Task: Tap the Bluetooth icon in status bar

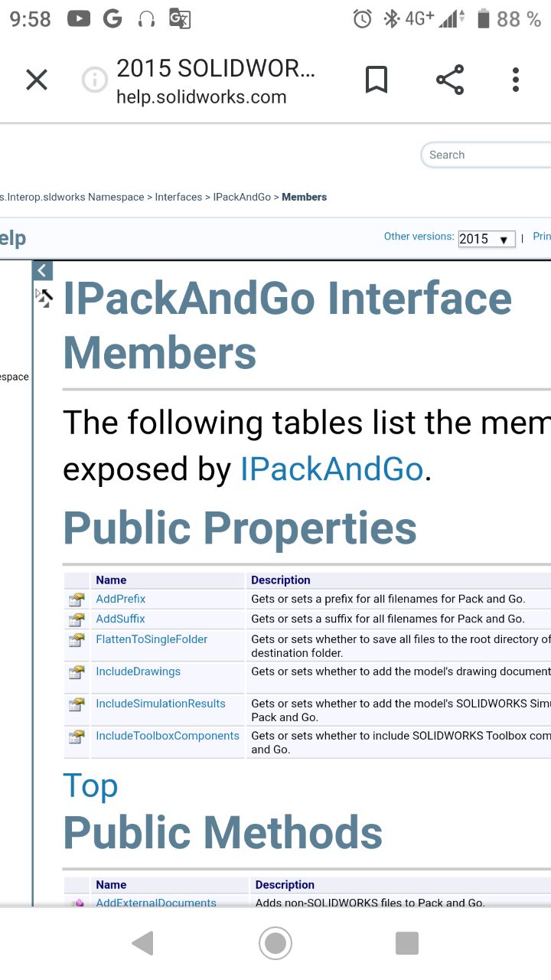Action: [391, 19]
